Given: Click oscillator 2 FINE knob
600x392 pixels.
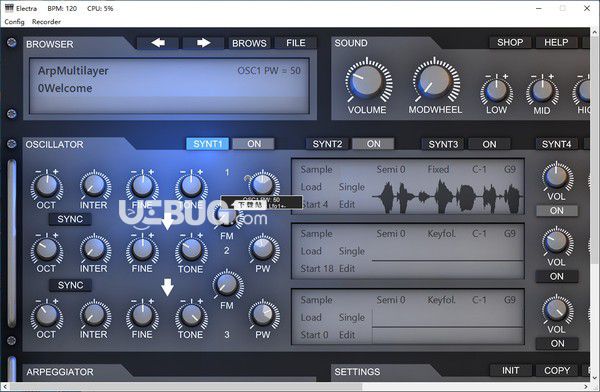Looking at the screenshot, I should 142,249.
